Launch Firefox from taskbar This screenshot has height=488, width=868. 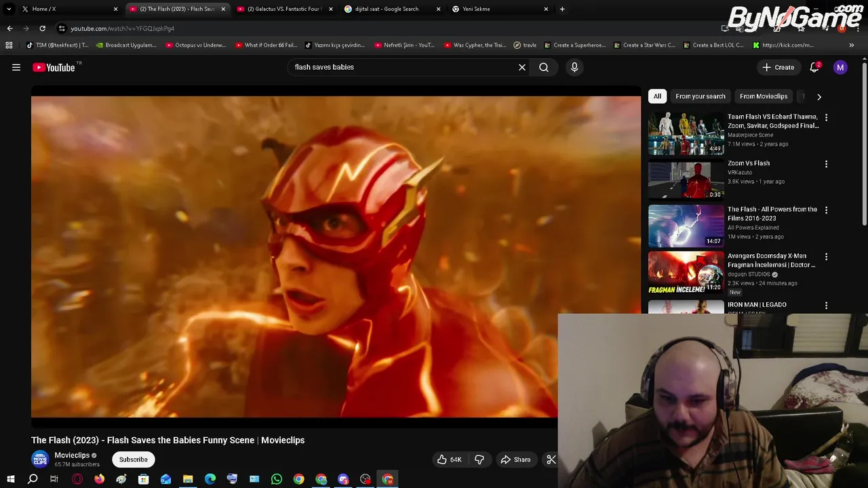pyautogui.click(x=99, y=479)
